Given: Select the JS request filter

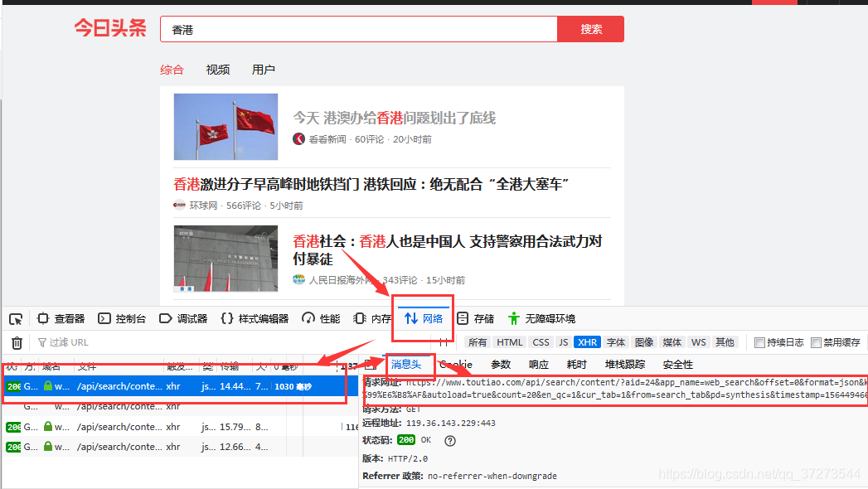Looking at the screenshot, I should point(564,342).
